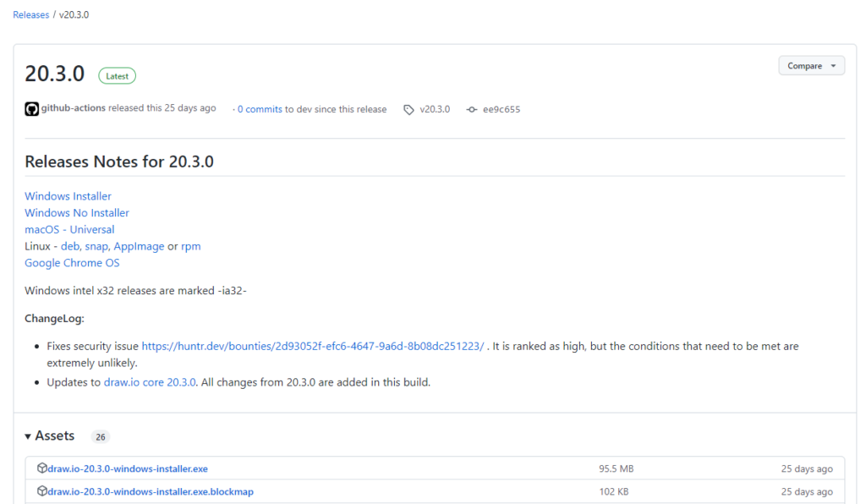
Task: Click the commit icon beside ee9c655
Action: (472, 110)
